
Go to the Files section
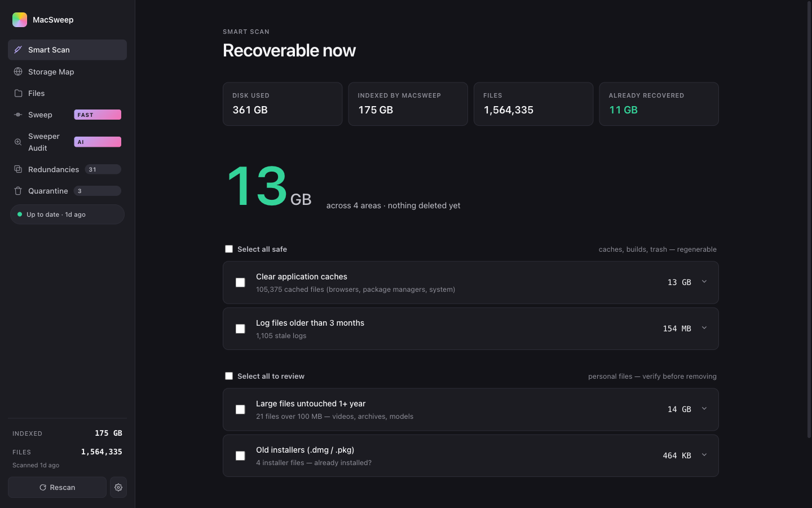pos(67,93)
